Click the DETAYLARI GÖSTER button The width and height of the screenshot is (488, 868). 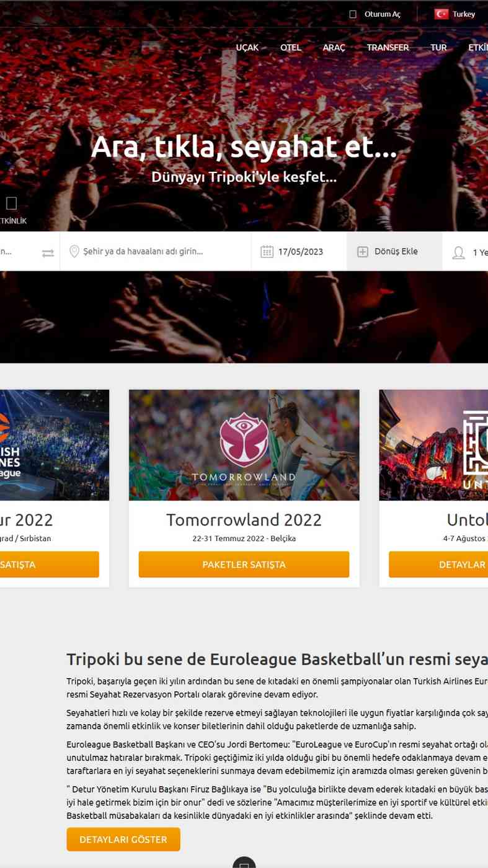123,839
